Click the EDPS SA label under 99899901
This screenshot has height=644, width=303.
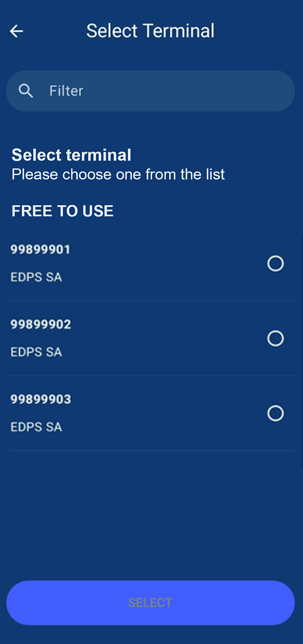pos(36,277)
